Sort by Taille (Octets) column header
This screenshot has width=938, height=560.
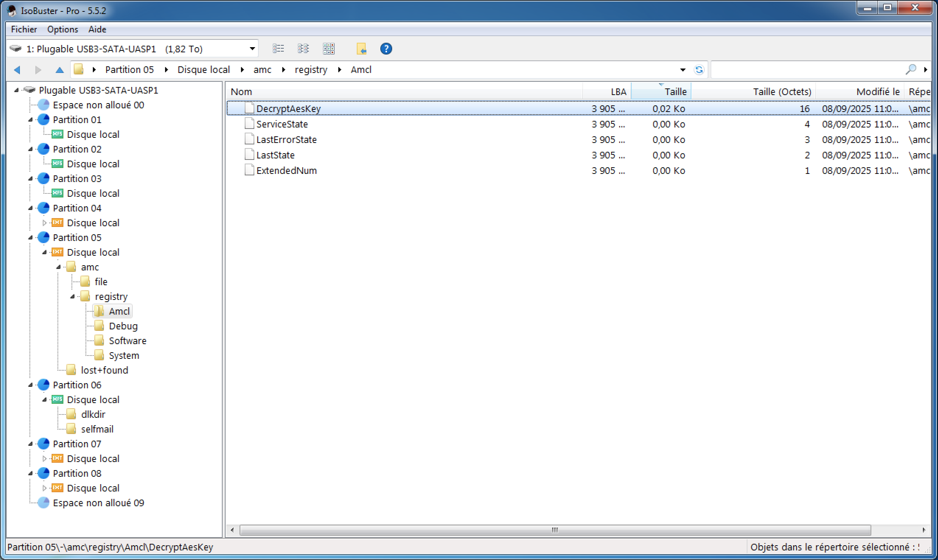click(x=781, y=92)
